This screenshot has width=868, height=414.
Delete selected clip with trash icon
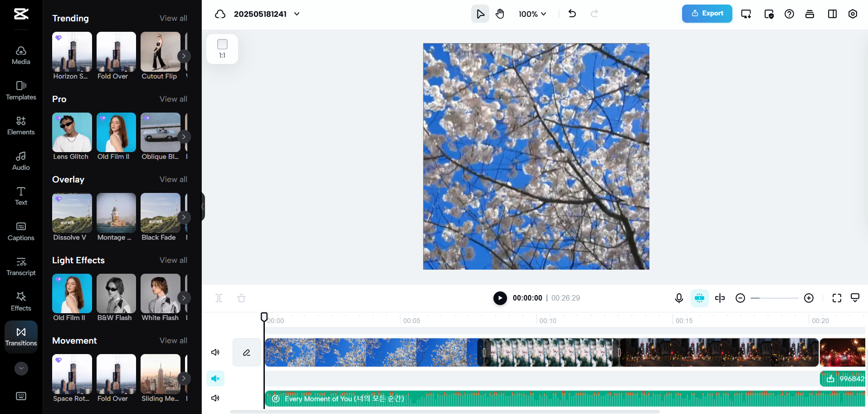[x=241, y=298]
